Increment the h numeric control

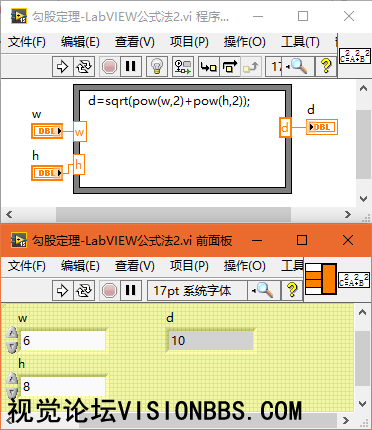[x=12, y=379]
